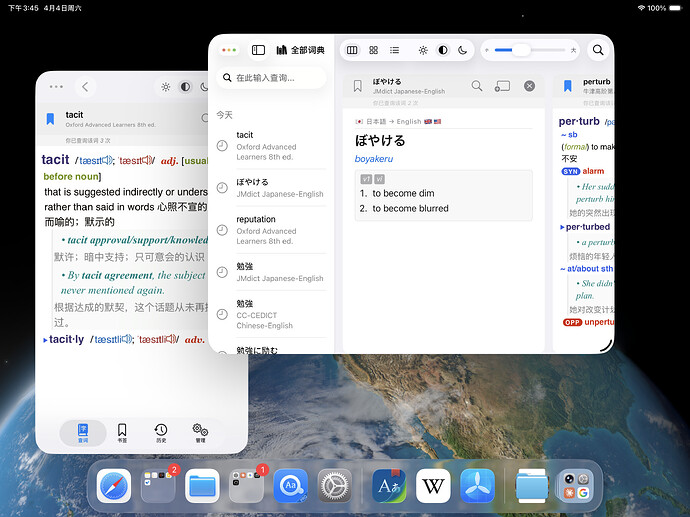
Task: Click the blue bookmark on perturb entry
Action: click(568, 86)
